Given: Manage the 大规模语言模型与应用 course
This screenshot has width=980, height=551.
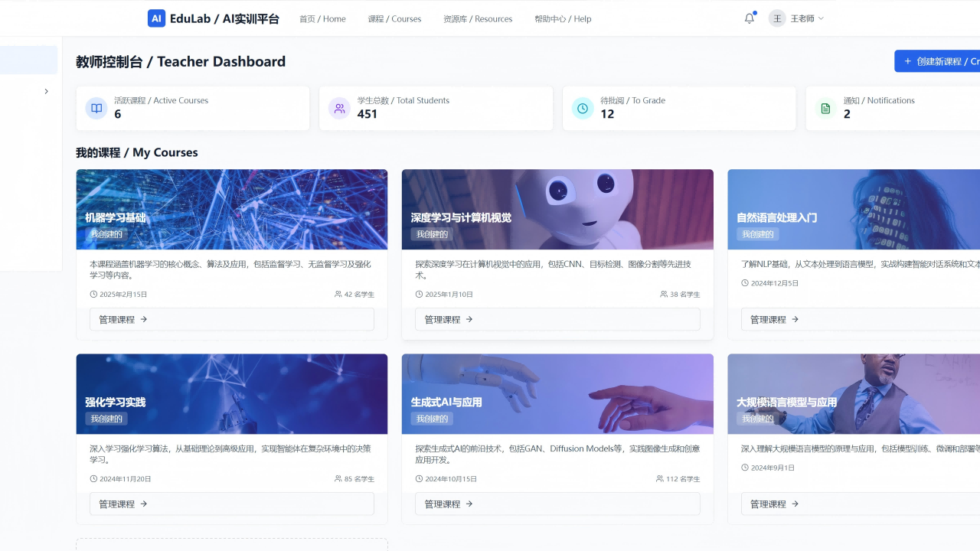Looking at the screenshot, I should click(x=861, y=504).
